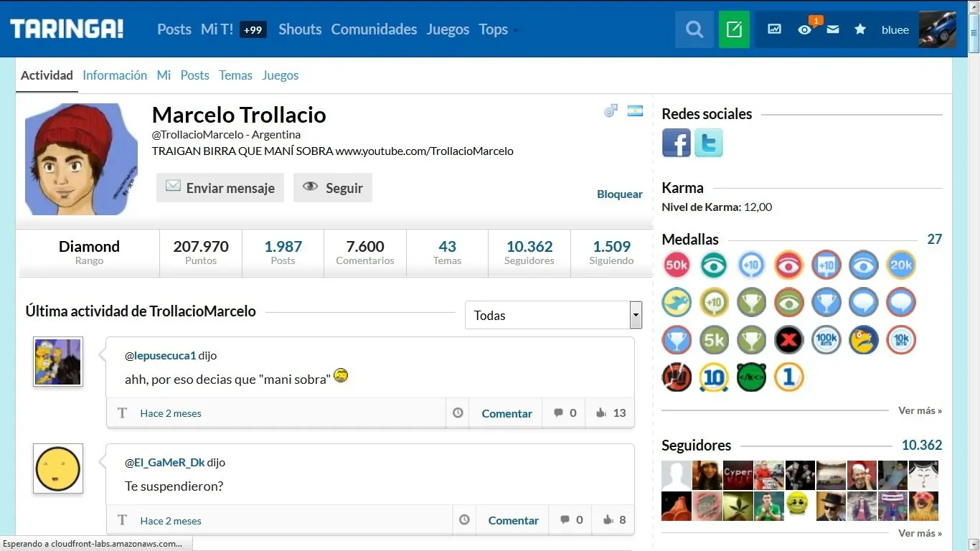Open the Todas activity filter dropdown
Image resolution: width=980 pixels, height=551 pixels.
click(553, 315)
